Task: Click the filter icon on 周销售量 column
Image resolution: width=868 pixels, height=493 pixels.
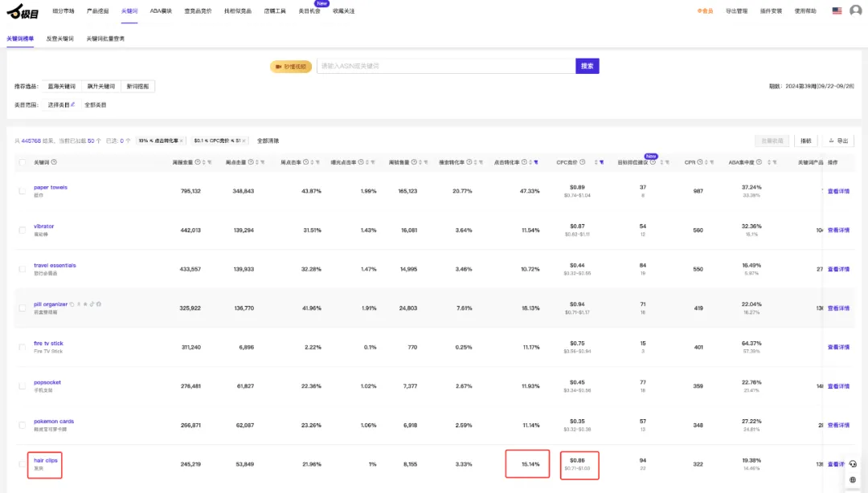Action: [426, 163]
